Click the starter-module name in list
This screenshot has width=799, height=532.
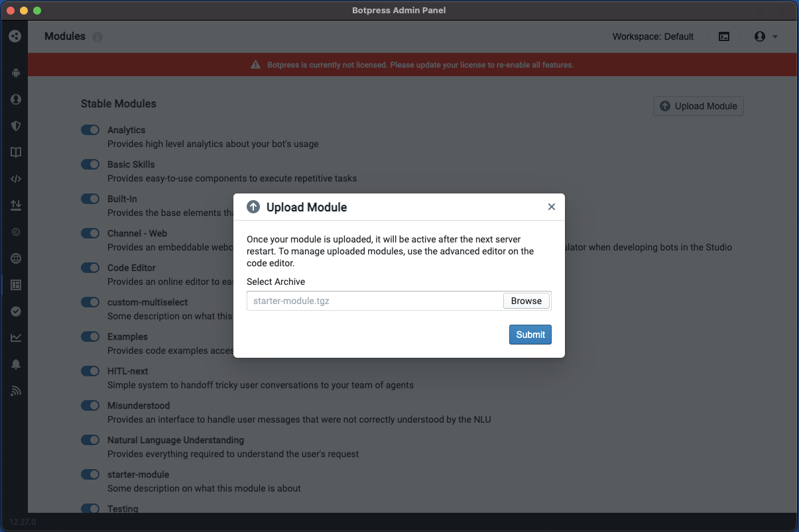[139, 474]
